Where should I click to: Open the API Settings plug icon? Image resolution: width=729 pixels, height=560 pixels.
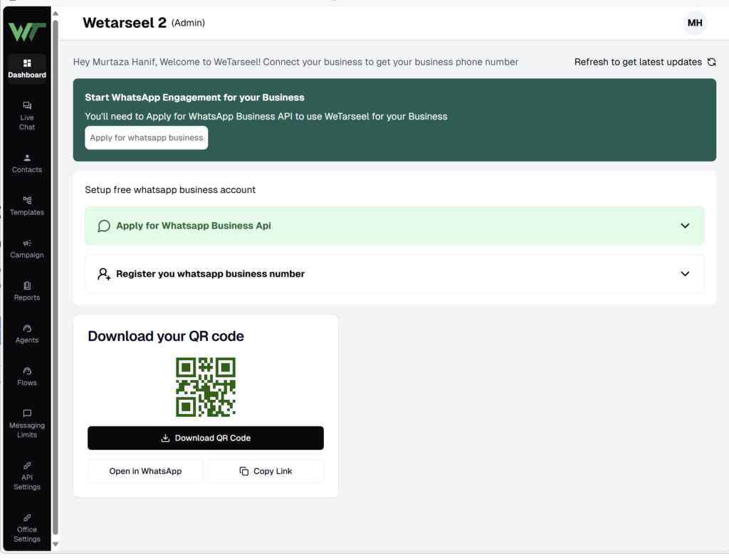click(x=27, y=465)
